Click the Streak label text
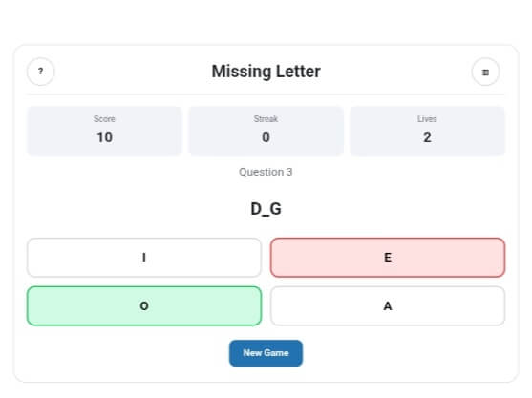 pos(266,119)
